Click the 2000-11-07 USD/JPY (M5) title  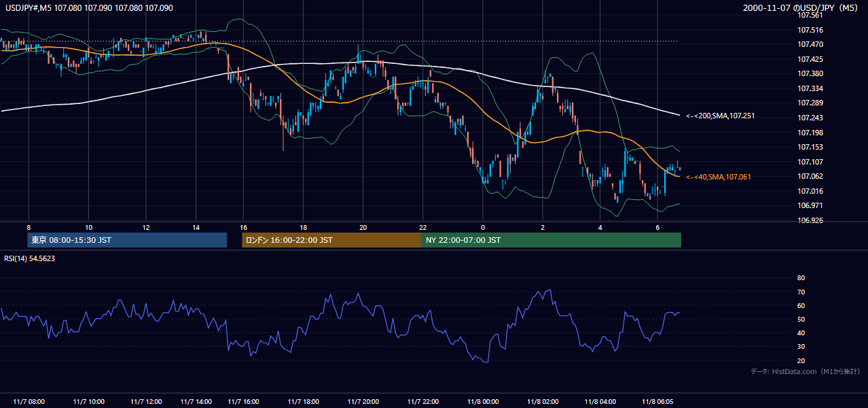[x=801, y=7]
